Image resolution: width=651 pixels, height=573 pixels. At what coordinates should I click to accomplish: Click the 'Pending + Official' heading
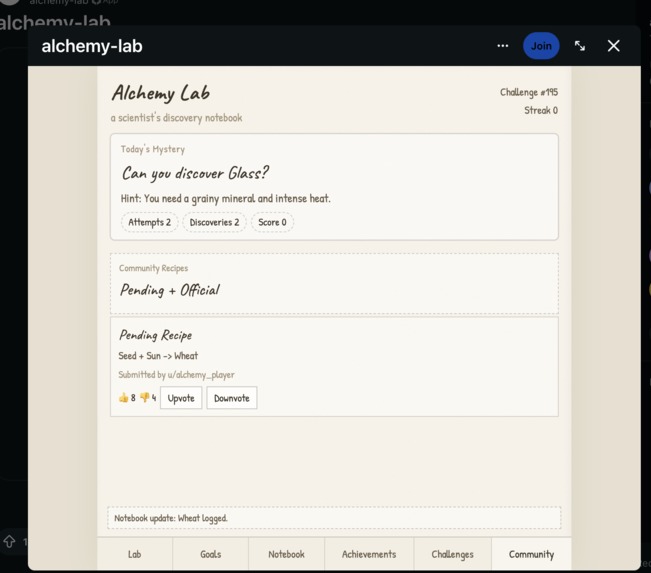(x=170, y=290)
